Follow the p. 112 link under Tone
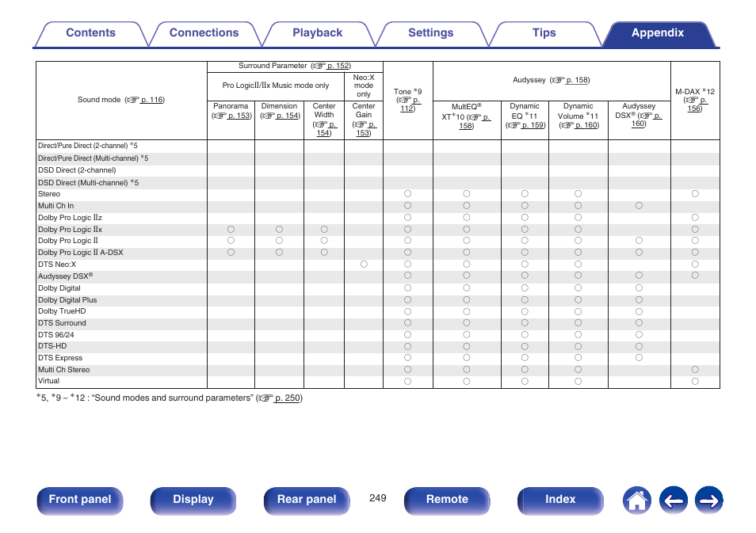This screenshot has width=756, height=533. point(410,104)
